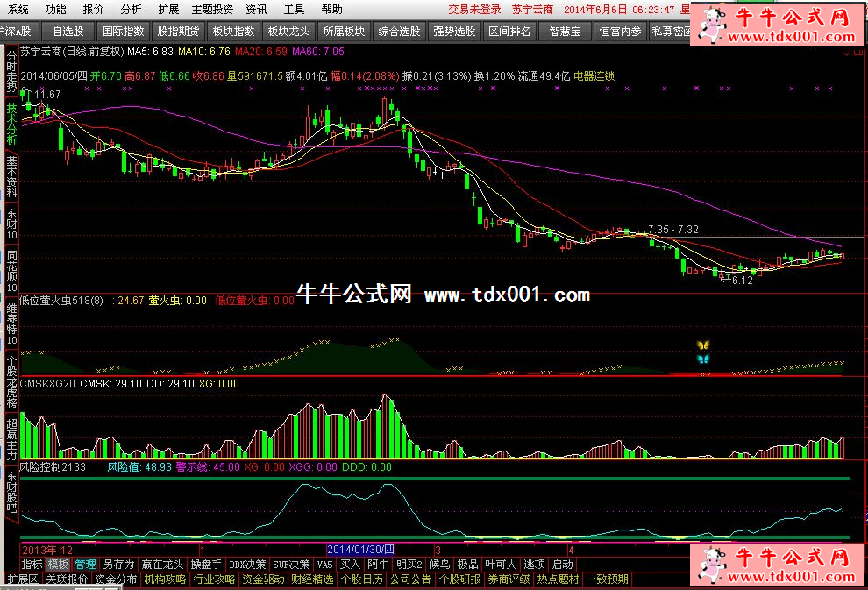Open the 帮助 menu
868x590 pixels.
coord(331,9)
